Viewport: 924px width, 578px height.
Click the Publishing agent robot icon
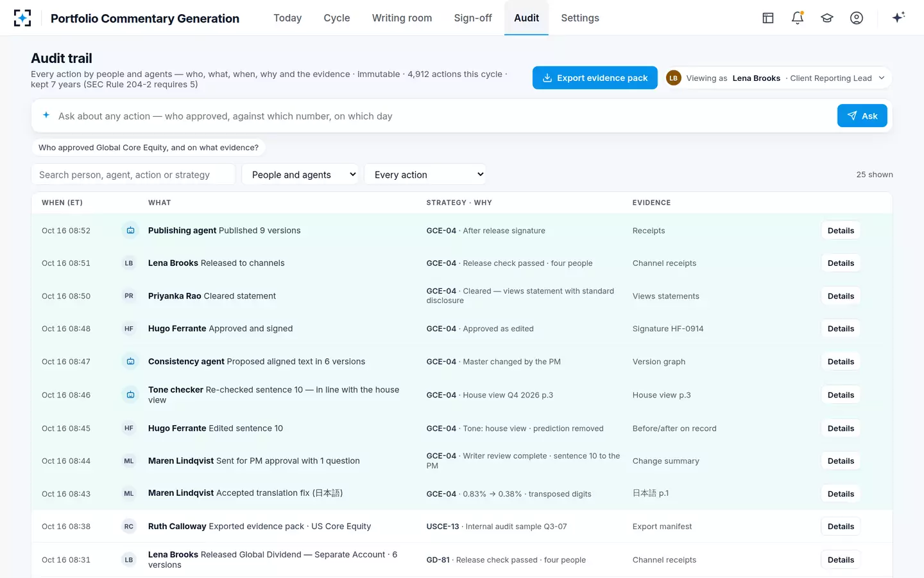[130, 231]
